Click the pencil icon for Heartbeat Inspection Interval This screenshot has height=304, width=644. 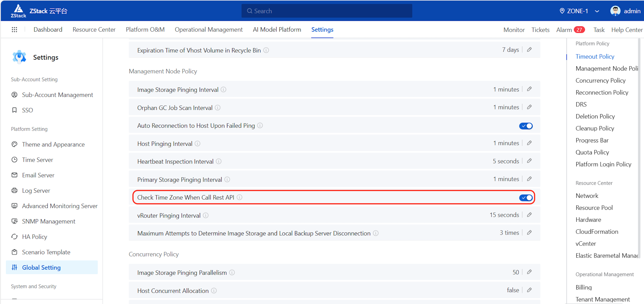[529, 161]
